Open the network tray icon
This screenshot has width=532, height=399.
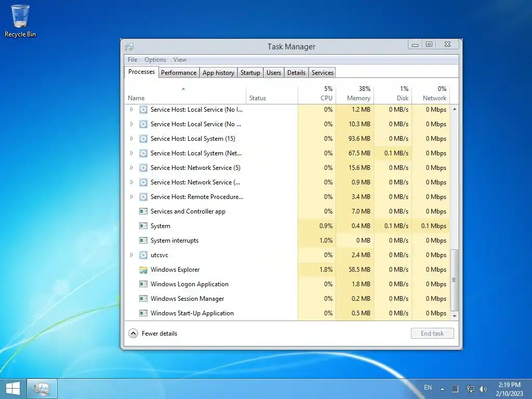click(470, 389)
